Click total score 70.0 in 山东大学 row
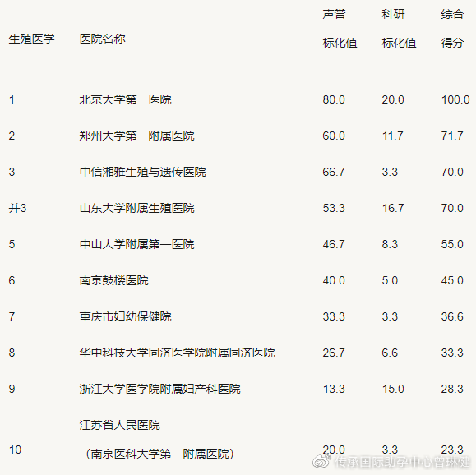 pyautogui.click(x=452, y=208)
